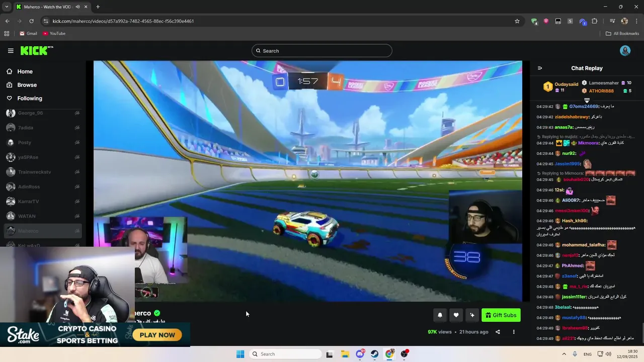
Task: Select AdinRoss channel in sidebar
Action: 43,187
